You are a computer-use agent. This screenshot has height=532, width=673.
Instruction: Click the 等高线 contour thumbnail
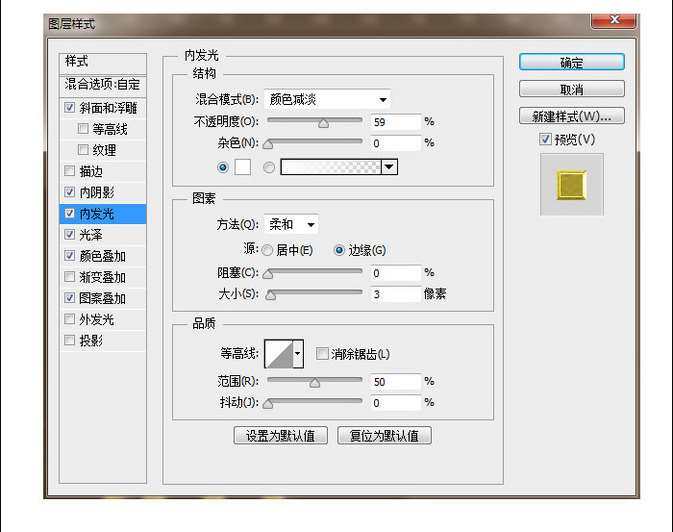pos(279,354)
